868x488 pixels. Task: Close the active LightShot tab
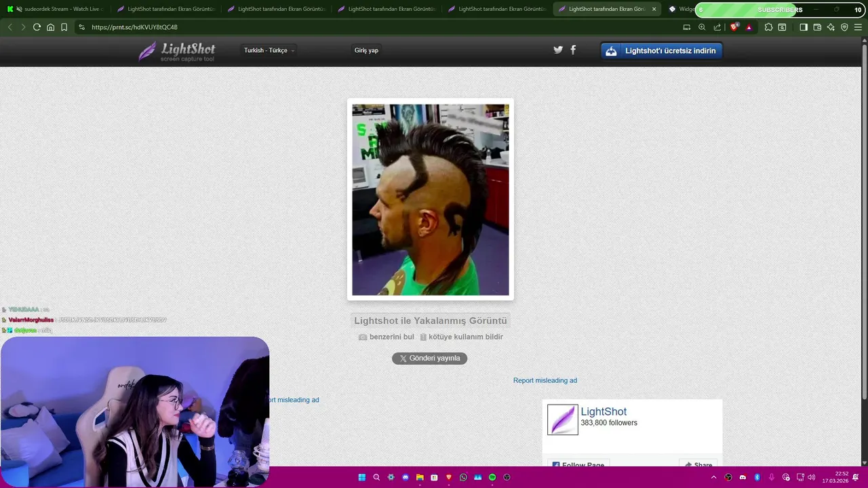[x=654, y=9]
